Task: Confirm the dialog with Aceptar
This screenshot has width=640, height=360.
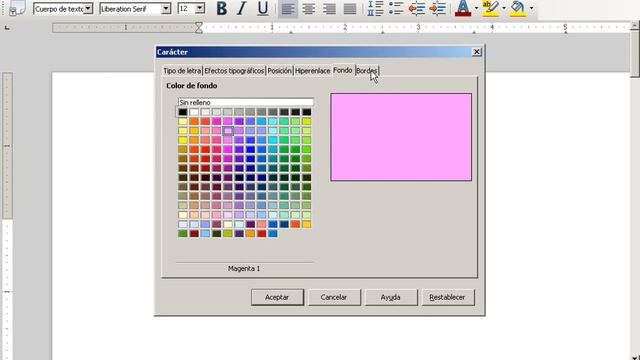Action: (277, 297)
